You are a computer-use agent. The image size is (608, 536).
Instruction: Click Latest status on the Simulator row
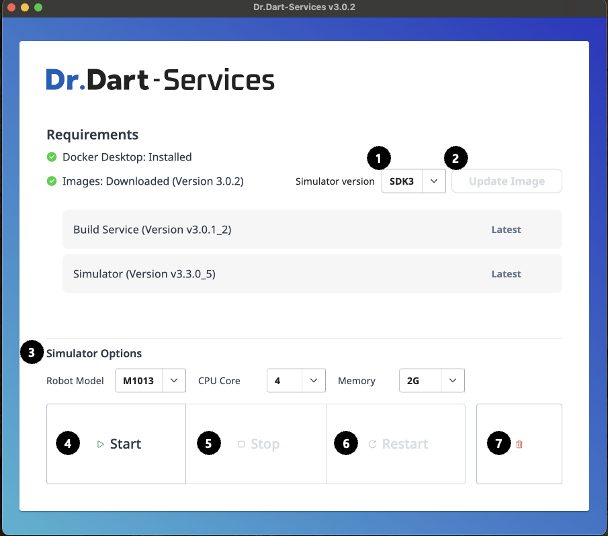(506, 274)
